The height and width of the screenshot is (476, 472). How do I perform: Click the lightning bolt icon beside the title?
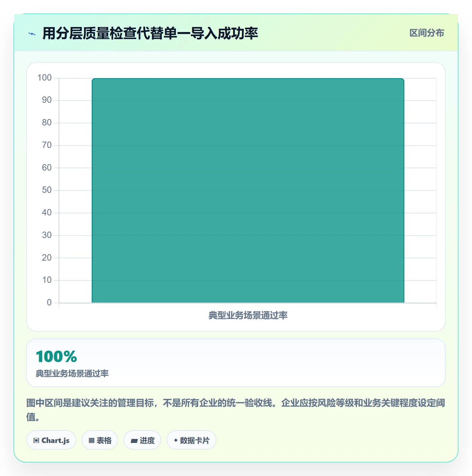(x=32, y=34)
